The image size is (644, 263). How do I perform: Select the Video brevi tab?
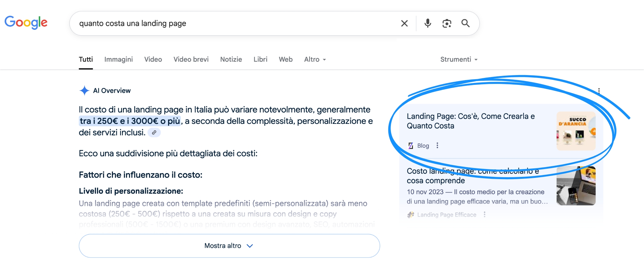[x=191, y=59]
